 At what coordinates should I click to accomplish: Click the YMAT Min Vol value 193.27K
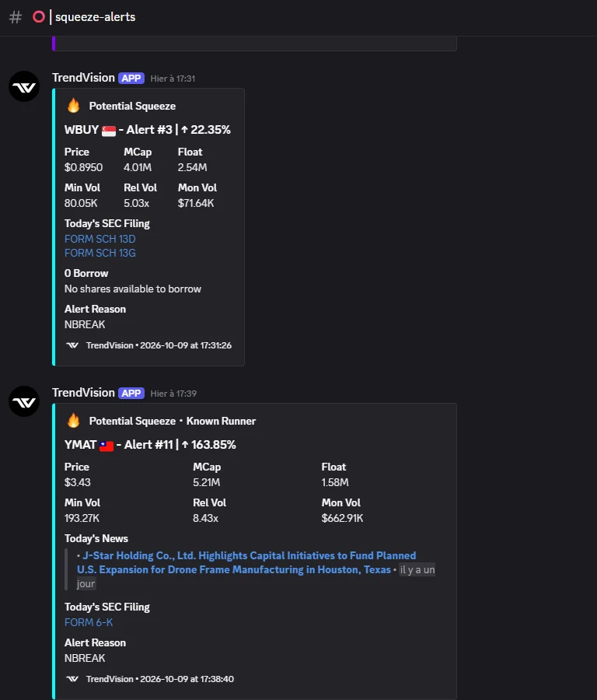click(x=82, y=518)
